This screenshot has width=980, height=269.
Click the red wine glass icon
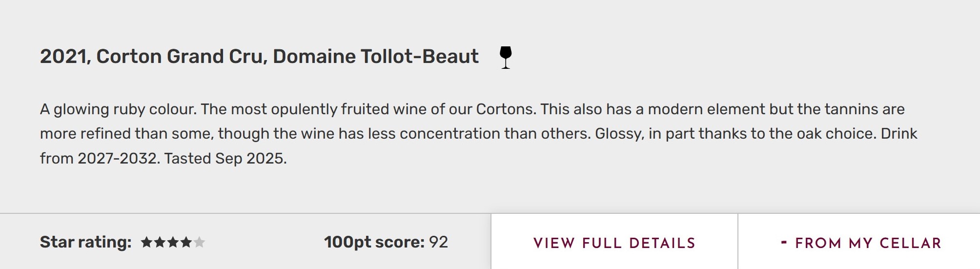506,57
